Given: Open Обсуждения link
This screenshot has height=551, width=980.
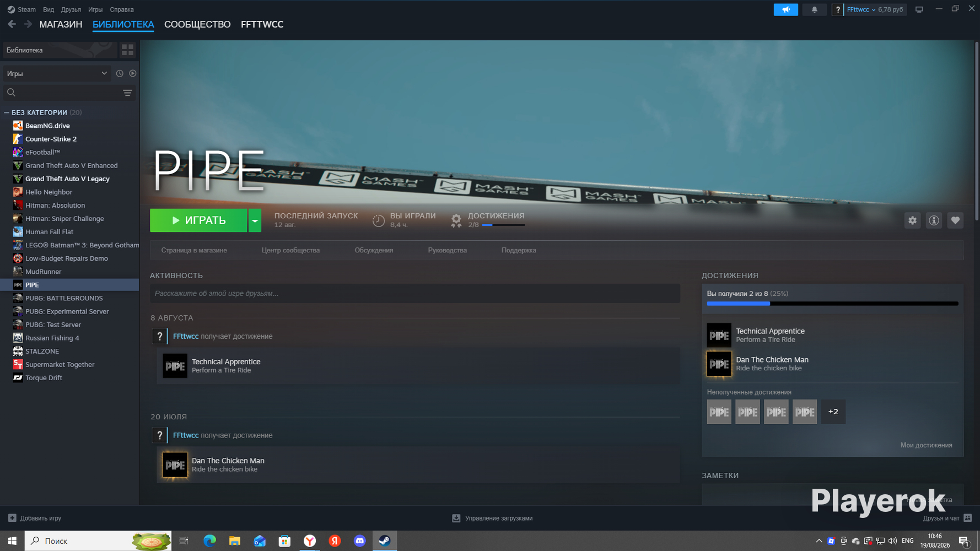Looking at the screenshot, I should tap(374, 250).
